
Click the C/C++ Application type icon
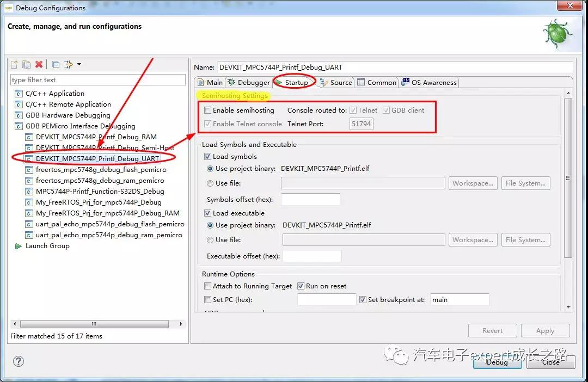coord(19,94)
